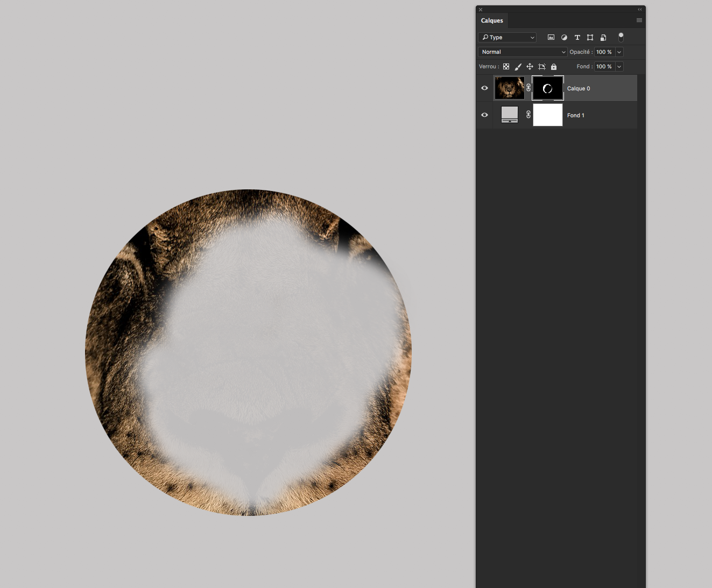Select the white mask of Fond 1
The width and height of the screenshot is (712, 588).
point(548,115)
